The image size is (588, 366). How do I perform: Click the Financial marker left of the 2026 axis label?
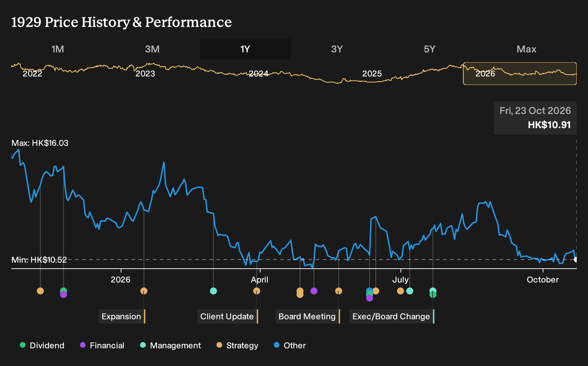tap(63, 294)
